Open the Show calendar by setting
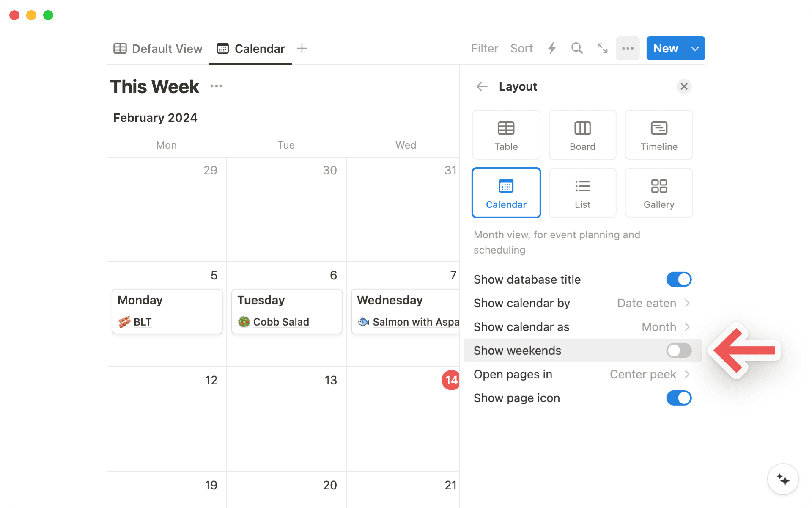This screenshot has width=812, height=508. (653, 303)
